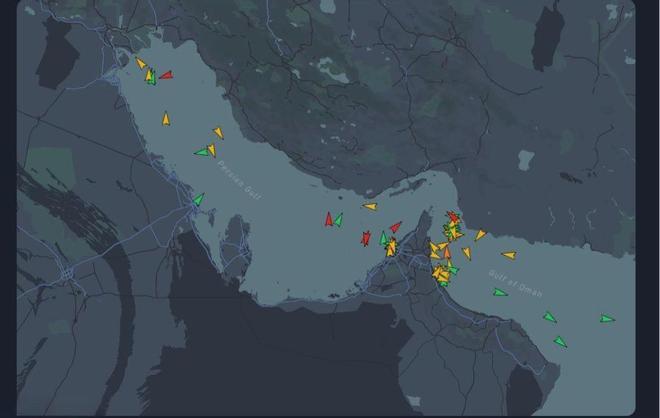Click the red ship in mid Persian Gulf

(328, 220)
